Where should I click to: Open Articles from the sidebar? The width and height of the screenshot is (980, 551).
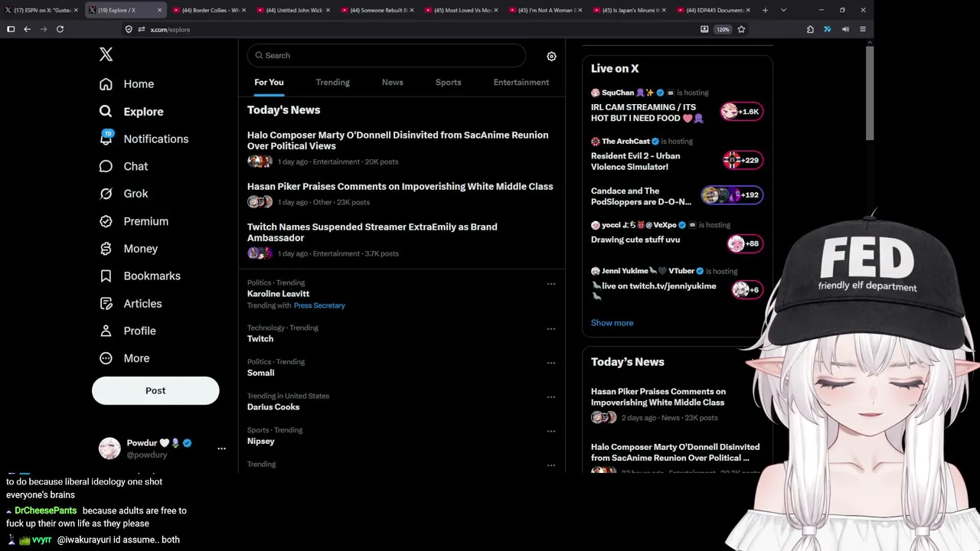131,303
